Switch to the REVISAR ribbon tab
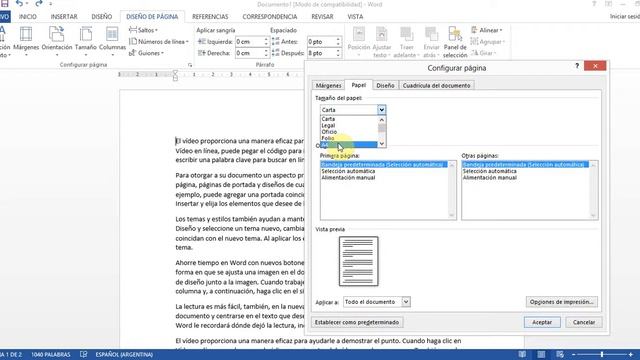This screenshot has width=640, height=360. pos(322,17)
